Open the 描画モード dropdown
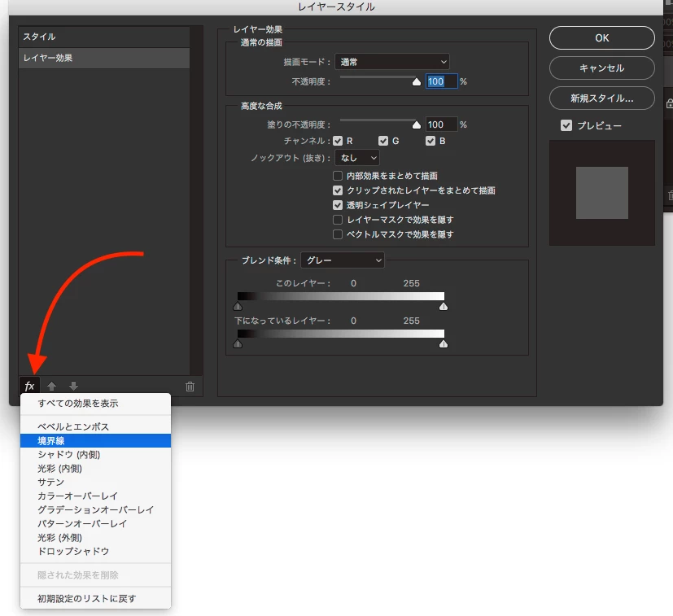The image size is (673, 616). [392, 62]
